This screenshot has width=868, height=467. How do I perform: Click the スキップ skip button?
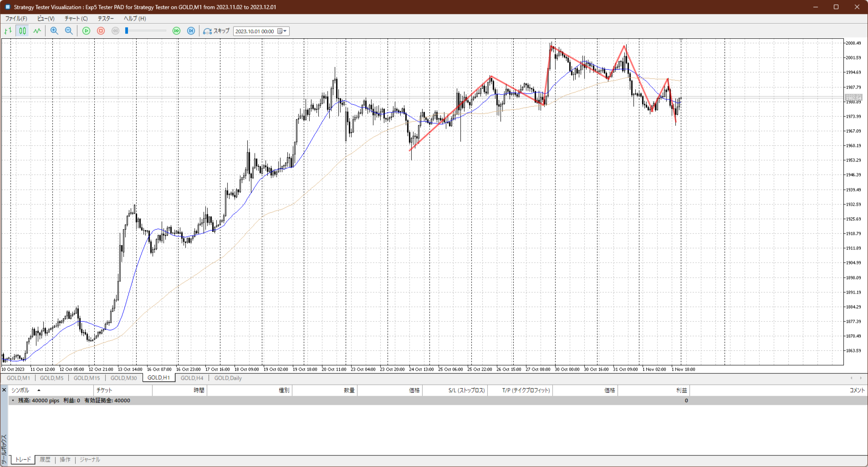point(217,31)
